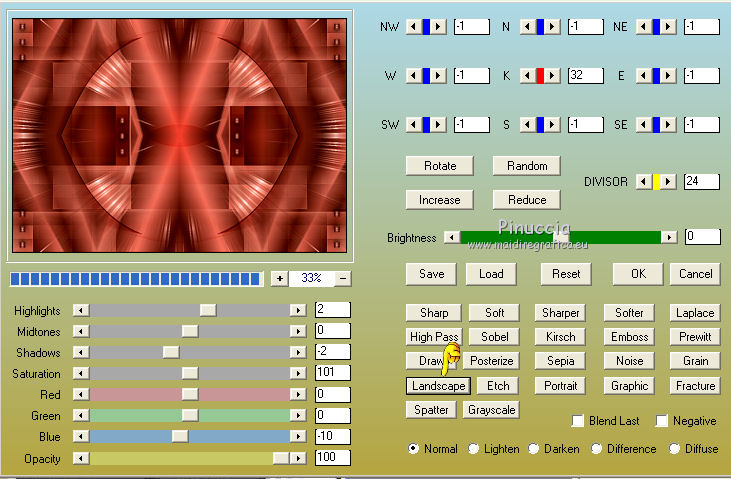Click Highlights slider left arrow

(81, 310)
